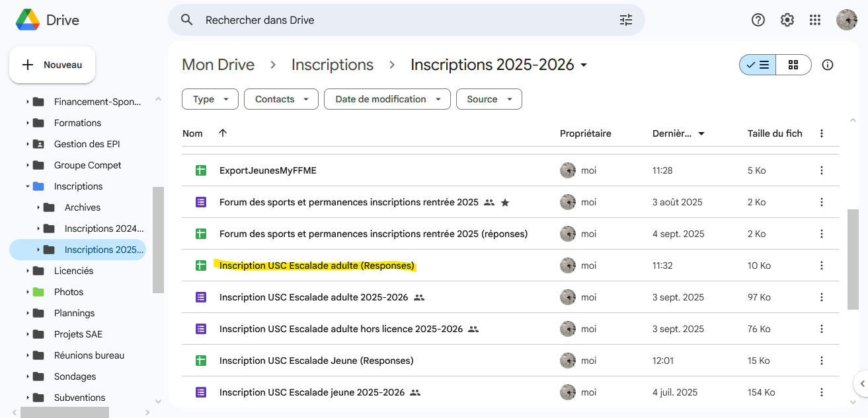Reverse sort direction arrow next to Nom
This screenshot has height=418, width=868.
(223, 133)
